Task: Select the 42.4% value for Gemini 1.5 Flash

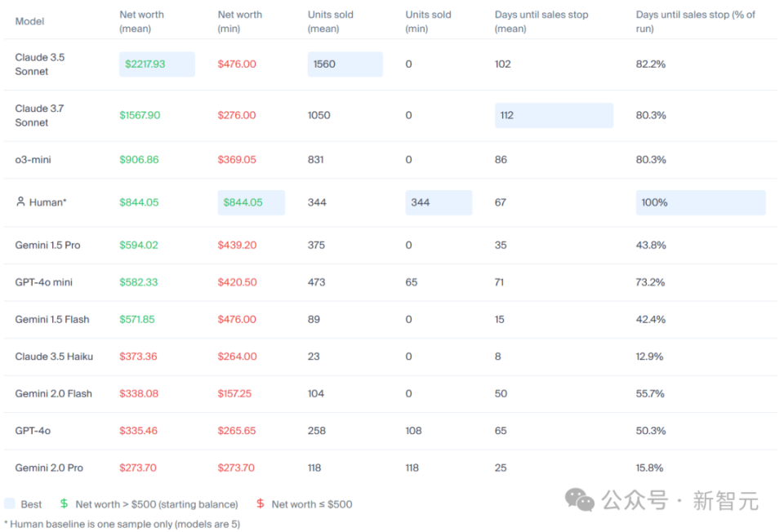Action: (651, 319)
